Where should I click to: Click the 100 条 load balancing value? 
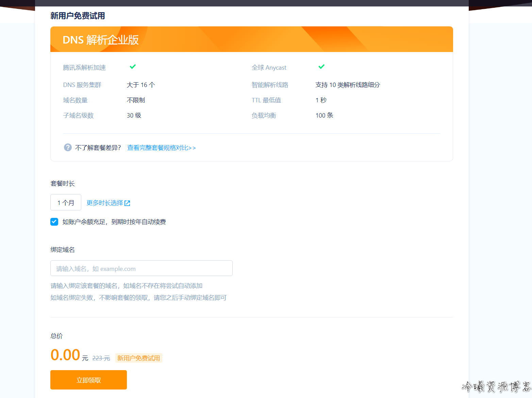(x=324, y=116)
